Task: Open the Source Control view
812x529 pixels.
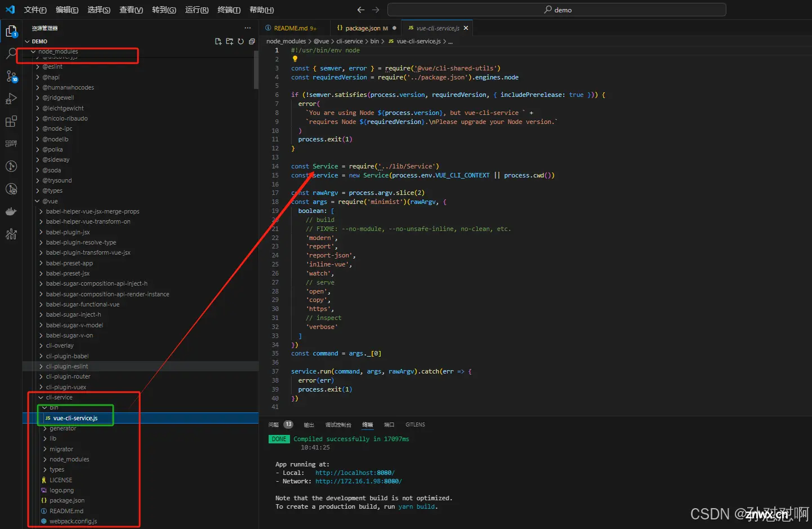Action: click(x=11, y=77)
